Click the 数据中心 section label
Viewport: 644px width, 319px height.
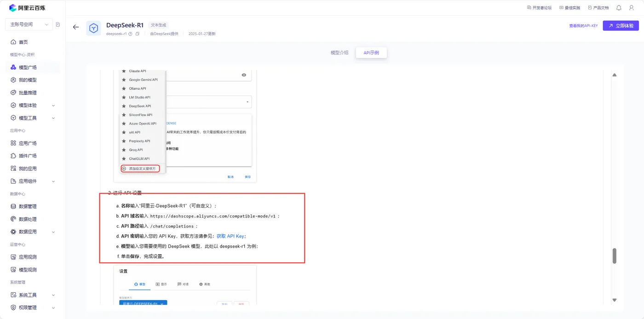click(x=17, y=194)
